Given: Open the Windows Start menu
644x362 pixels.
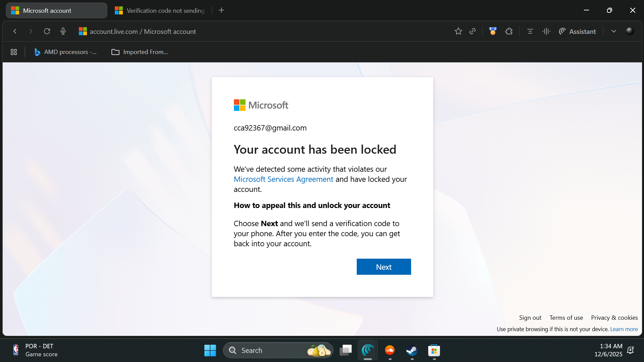Looking at the screenshot, I should point(210,350).
